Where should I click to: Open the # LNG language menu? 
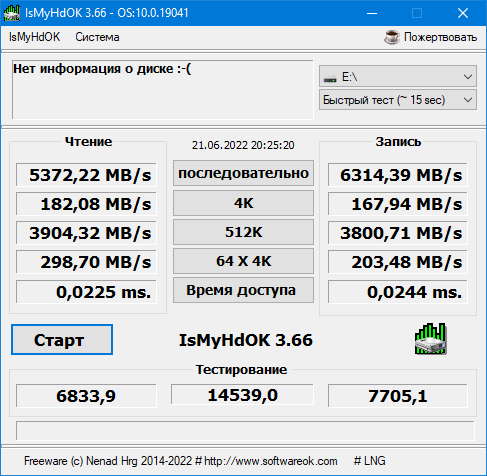[370, 461]
